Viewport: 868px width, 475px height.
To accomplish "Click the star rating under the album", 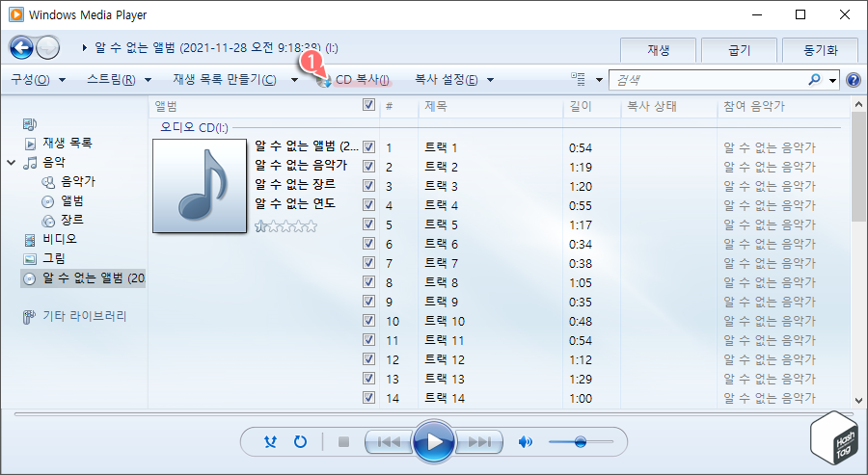I will click(285, 225).
